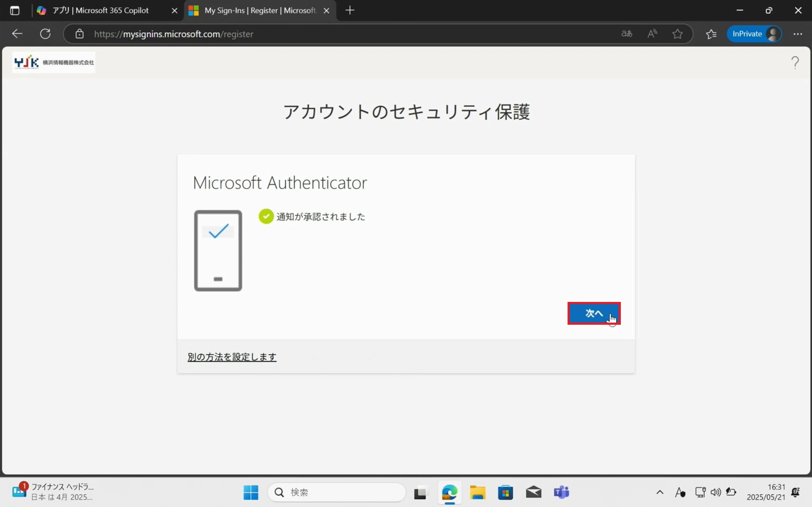This screenshot has height=507, width=812.
Task: Click Microsoft Edge taskbar icon
Action: (449, 492)
